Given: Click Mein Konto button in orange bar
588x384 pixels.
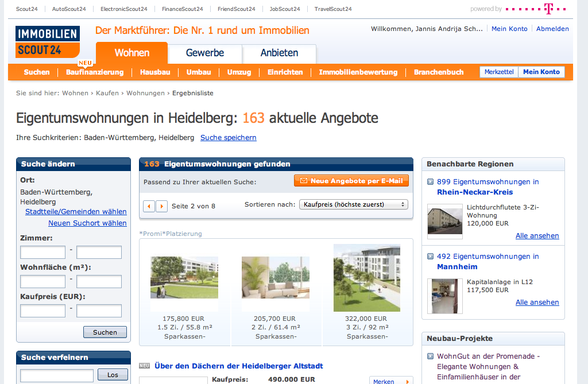Looking at the screenshot, I should [541, 72].
